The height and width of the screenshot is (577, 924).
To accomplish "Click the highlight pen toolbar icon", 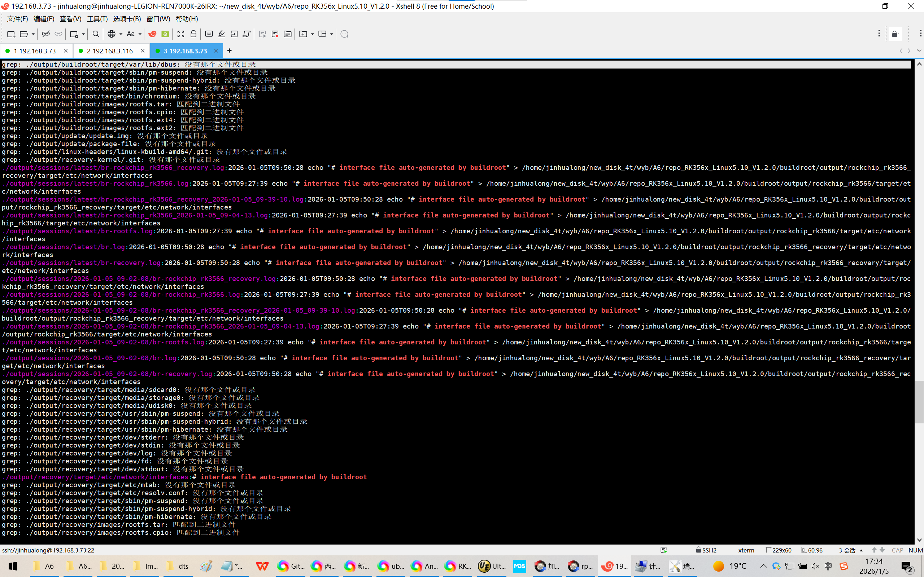I will click(x=222, y=34).
